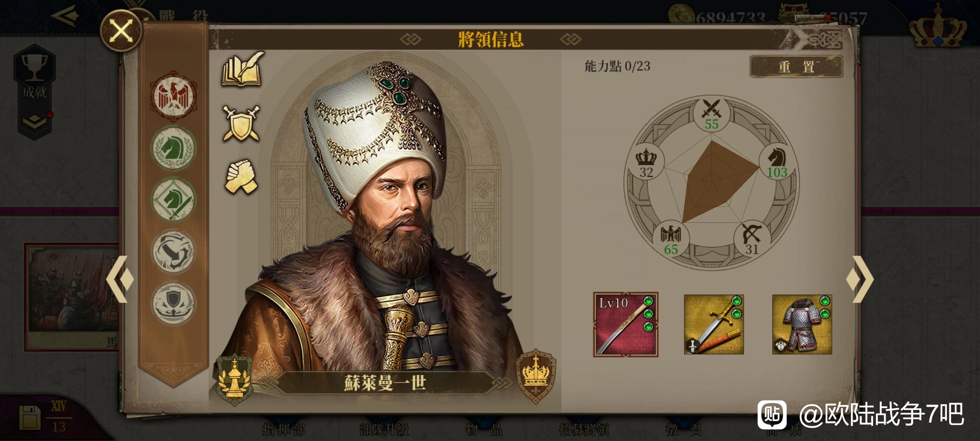The height and width of the screenshot is (441, 980).
Task: Click the eagle stat icon showing 65
Action: pyautogui.click(x=671, y=240)
